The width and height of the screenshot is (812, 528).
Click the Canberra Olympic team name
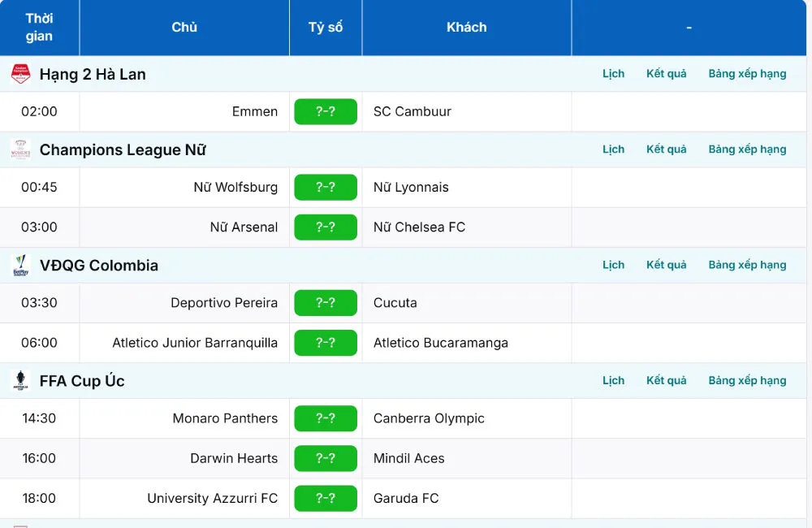[x=429, y=418]
